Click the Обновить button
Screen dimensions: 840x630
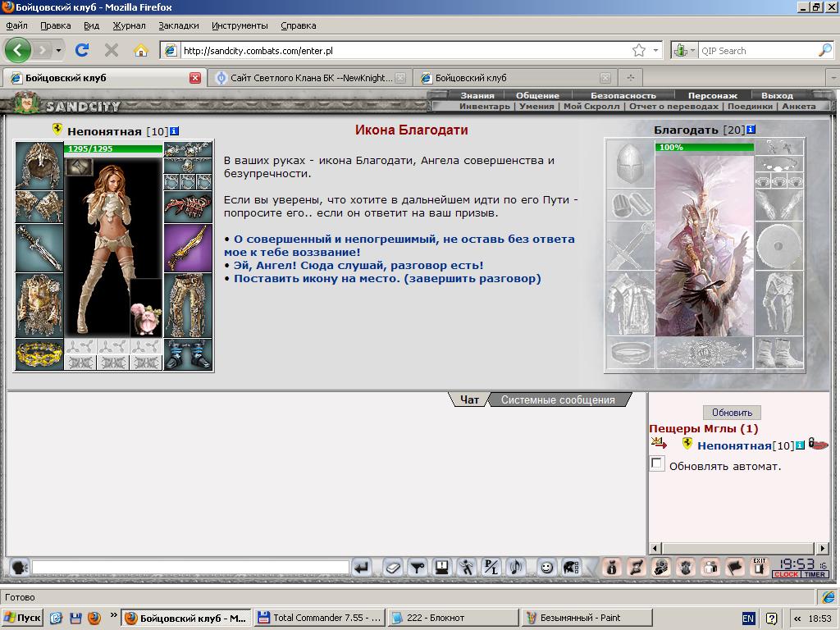click(732, 413)
